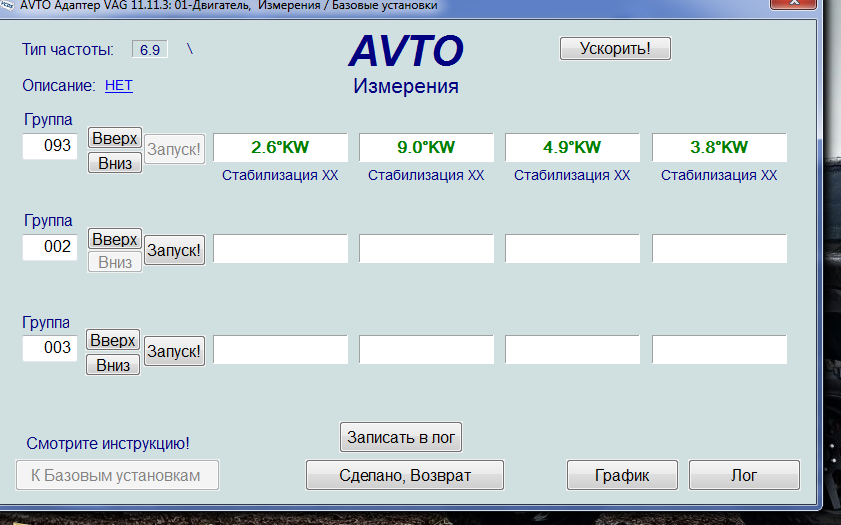Image resolution: width=841 pixels, height=525 pixels.
Task: Increase group 003 with Вверх
Action: pos(113,340)
